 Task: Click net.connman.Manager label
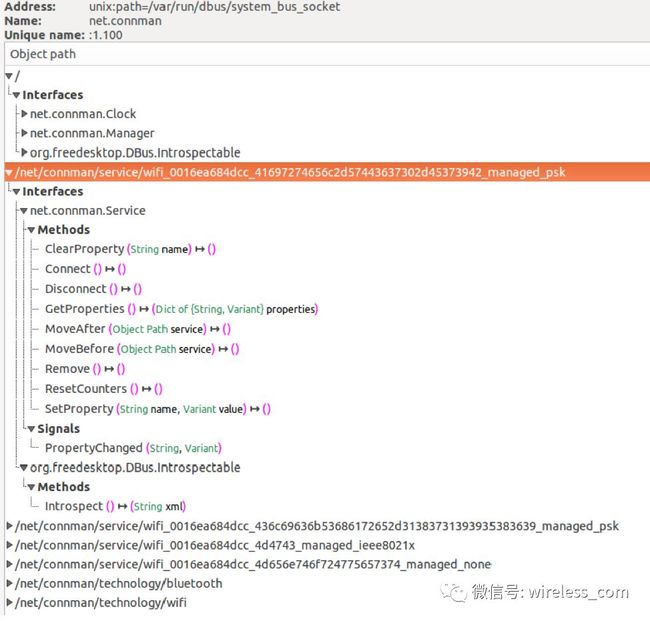point(92,133)
